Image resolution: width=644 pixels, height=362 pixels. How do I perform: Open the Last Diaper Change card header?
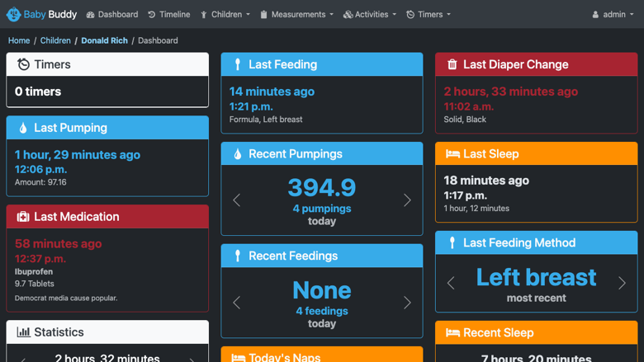pyautogui.click(x=537, y=64)
